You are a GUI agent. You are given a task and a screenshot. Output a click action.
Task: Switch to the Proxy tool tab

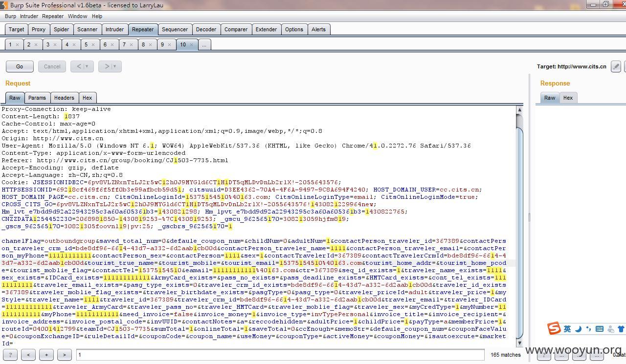tap(39, 29)
